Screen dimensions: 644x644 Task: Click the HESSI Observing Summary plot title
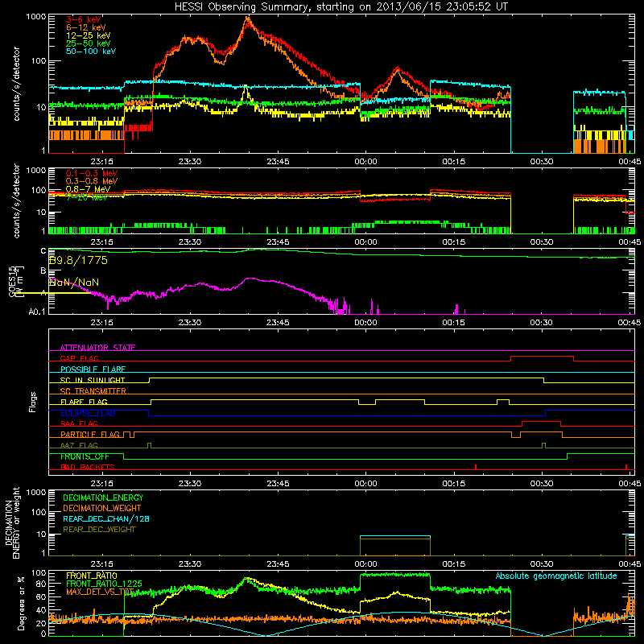(x=341, y=7)
